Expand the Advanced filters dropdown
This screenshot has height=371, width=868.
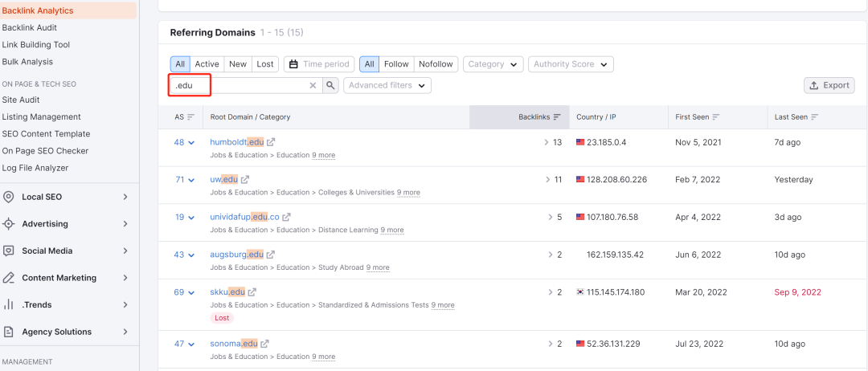pyautogui.click(x=387, y=85)
